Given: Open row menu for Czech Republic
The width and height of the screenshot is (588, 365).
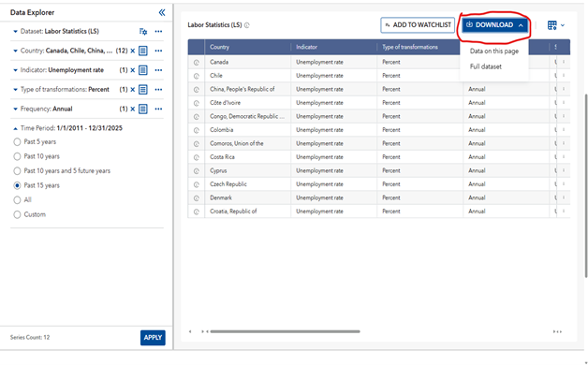Looking at the screenshot, I should [564, 184].
